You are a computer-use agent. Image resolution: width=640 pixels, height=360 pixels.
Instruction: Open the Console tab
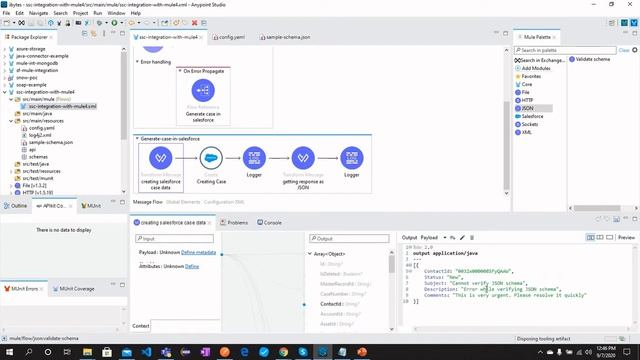point(269,223)
